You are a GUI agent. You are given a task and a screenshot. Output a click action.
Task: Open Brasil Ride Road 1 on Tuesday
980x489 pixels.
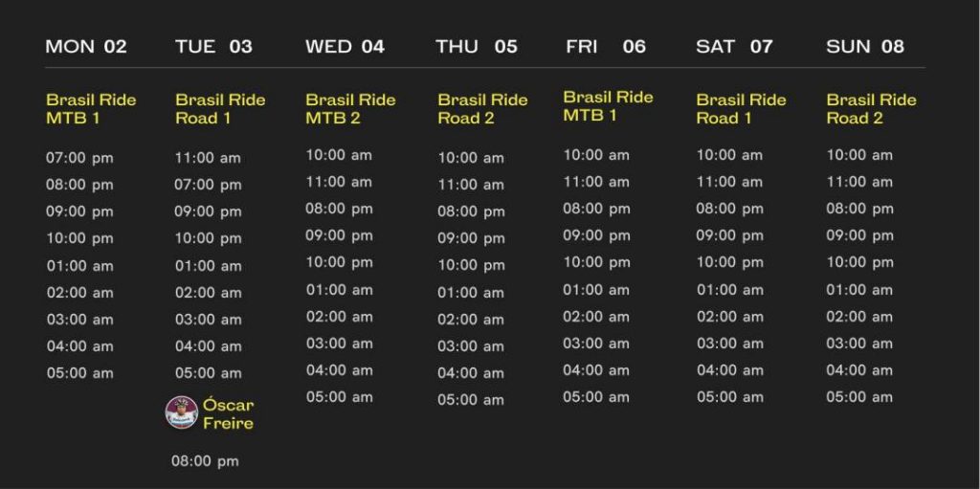220,109
